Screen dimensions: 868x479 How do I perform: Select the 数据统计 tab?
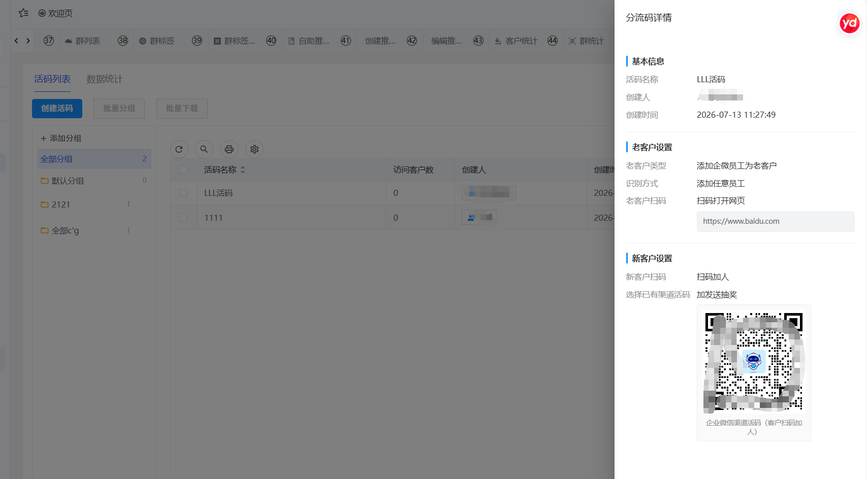tap(105, 79)
